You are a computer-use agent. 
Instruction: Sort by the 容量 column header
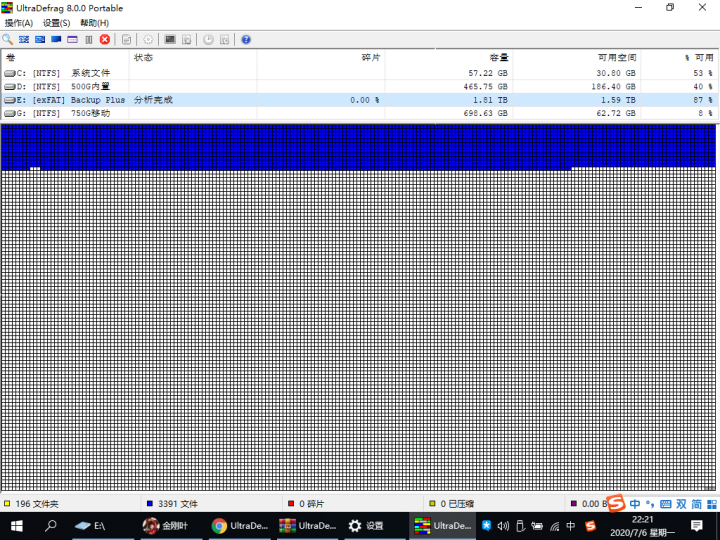pos(449,57)
